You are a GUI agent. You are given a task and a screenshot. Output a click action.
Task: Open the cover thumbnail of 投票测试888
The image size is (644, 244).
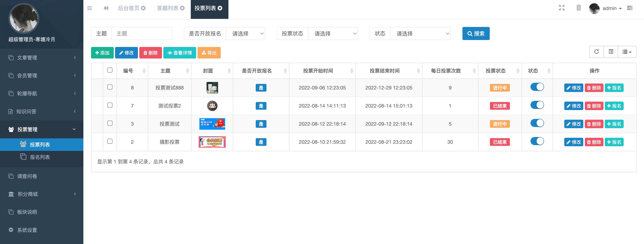[212, 88]
